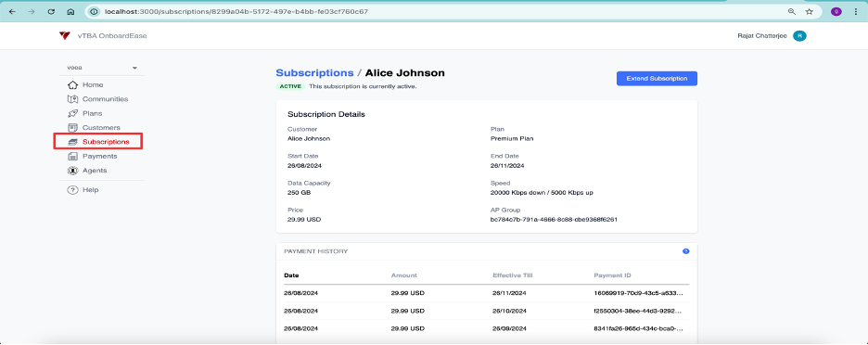This screenshot has width=868, height=345.
Task: Click the AP Group ID value
Action: pyautogui.click(x=554, y=219)
